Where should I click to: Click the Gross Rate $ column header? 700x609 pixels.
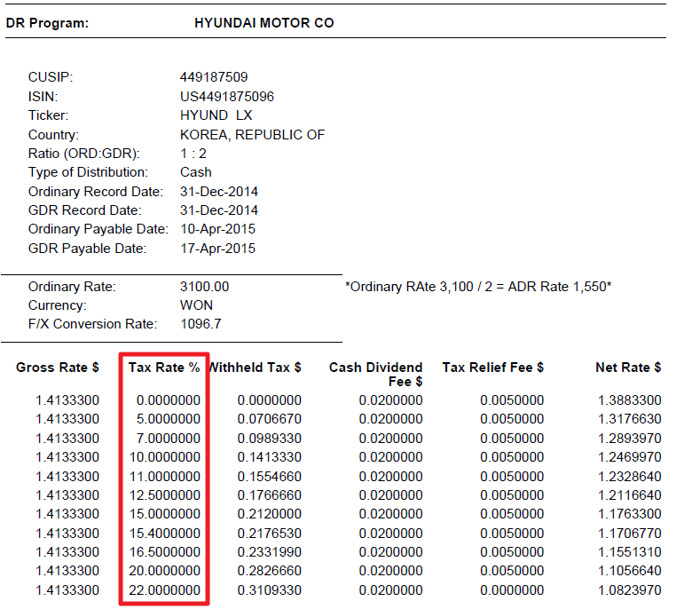click(x=58, y=368)
